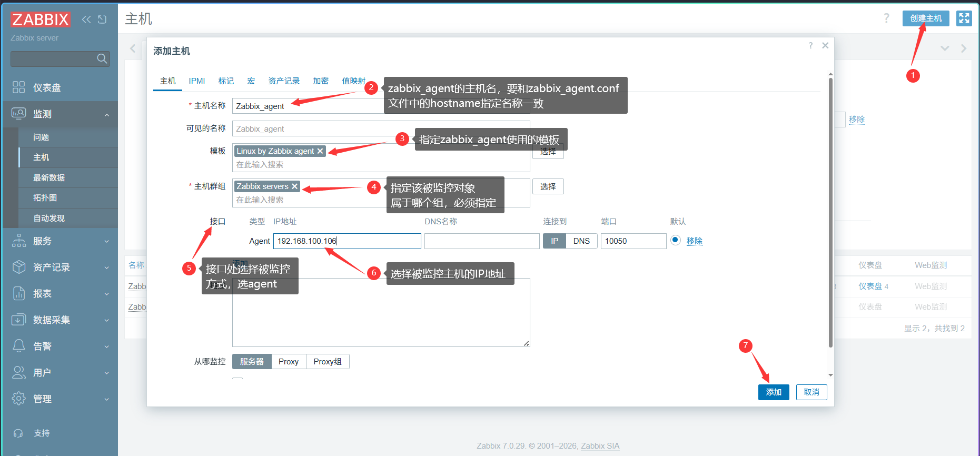The image size is (980, 456).
Task: Switch to the 标记 tags tab
Action: point(226,81)
